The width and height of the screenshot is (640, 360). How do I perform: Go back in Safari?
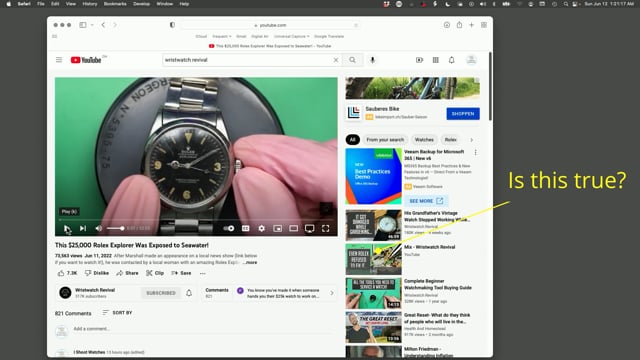point(103,25)
